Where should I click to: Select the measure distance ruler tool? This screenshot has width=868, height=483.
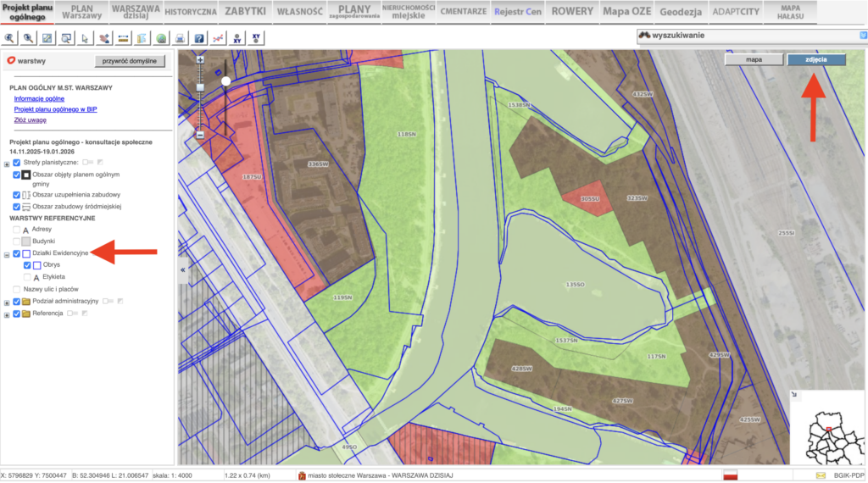[x=124, y=38]
